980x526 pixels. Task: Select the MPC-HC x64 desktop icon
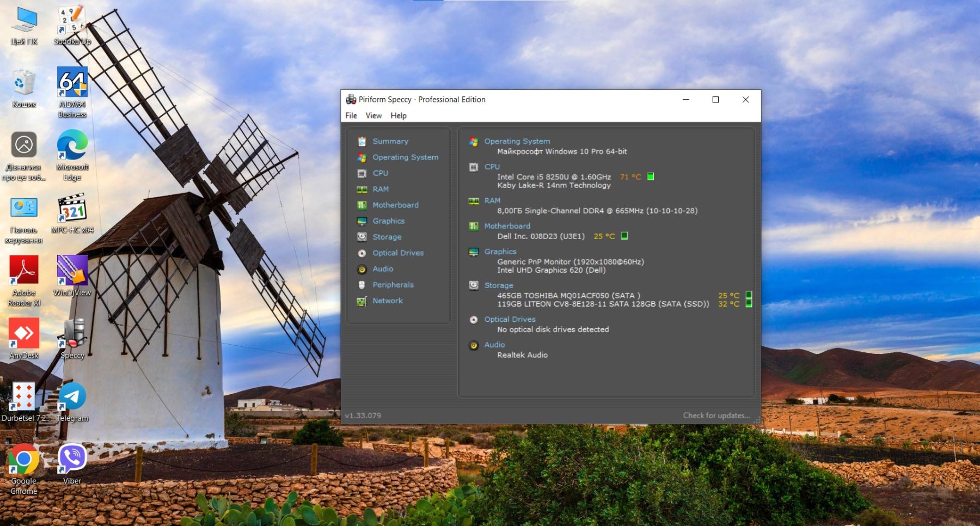click(x=72, y=213)
